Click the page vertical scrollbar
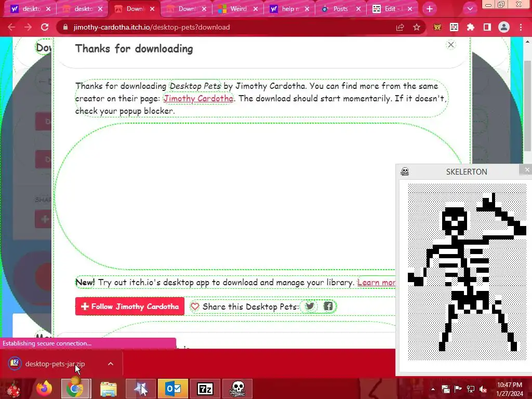The height and width of the screenshot is (399, 532). tap(527, 106)
